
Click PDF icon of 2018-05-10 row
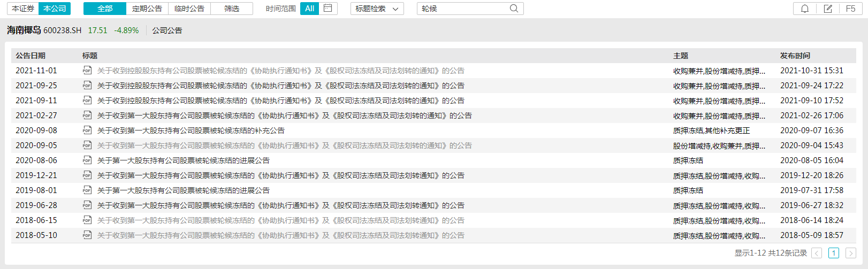click(x=87, y=235)
